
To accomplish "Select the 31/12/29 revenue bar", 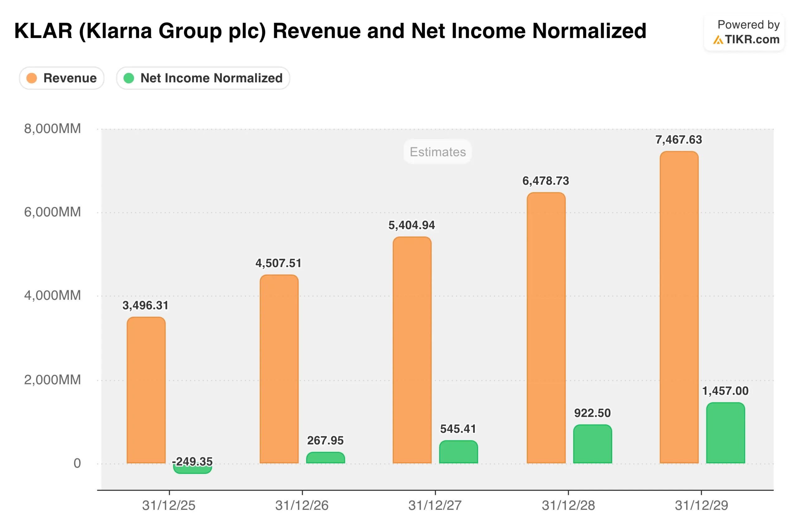I will (679, 307).
